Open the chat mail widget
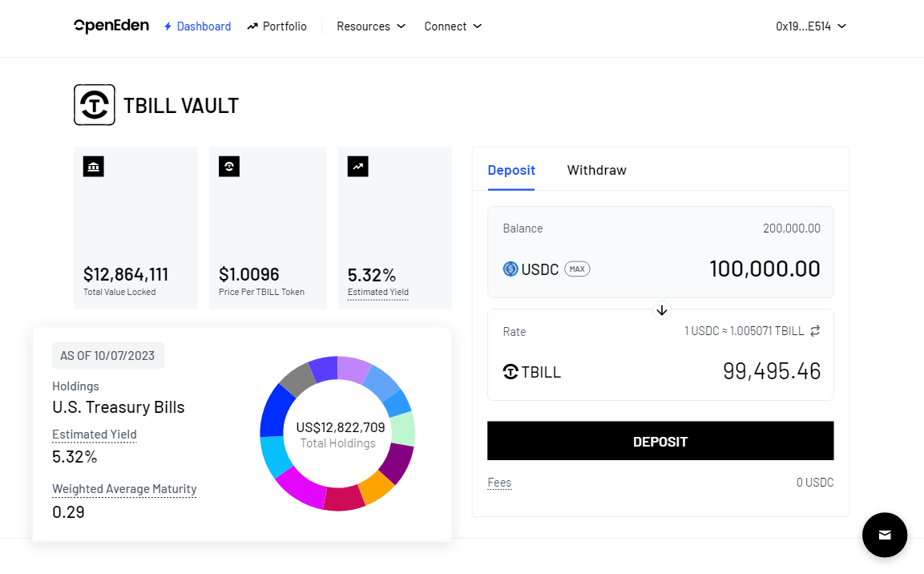Screen dimensions: 924x574 point(885,535)
